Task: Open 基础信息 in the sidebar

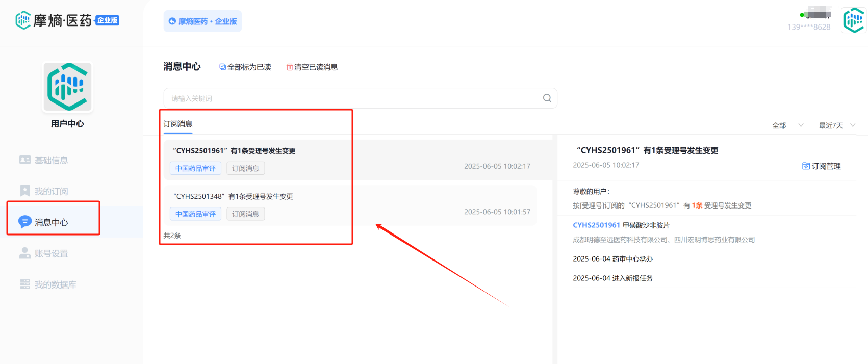Action: point(51,160)
